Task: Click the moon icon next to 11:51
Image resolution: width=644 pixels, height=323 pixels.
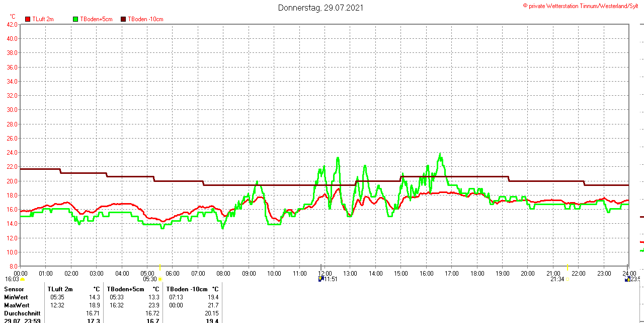Action: pos(320,279)
